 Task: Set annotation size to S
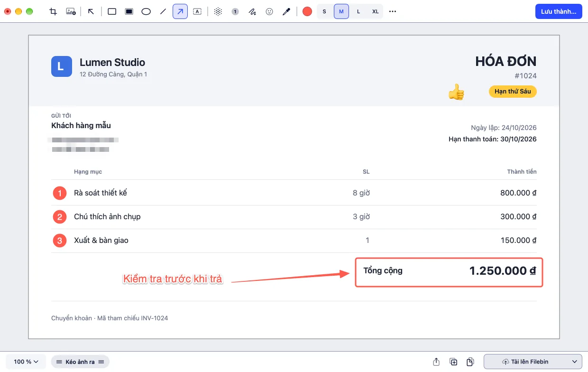[x=324, y=11]
